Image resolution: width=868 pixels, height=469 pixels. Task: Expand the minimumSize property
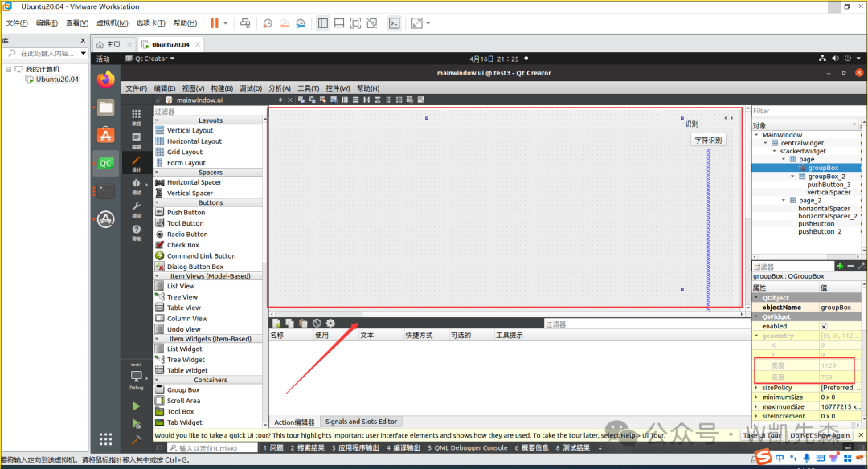coord(756,397)
